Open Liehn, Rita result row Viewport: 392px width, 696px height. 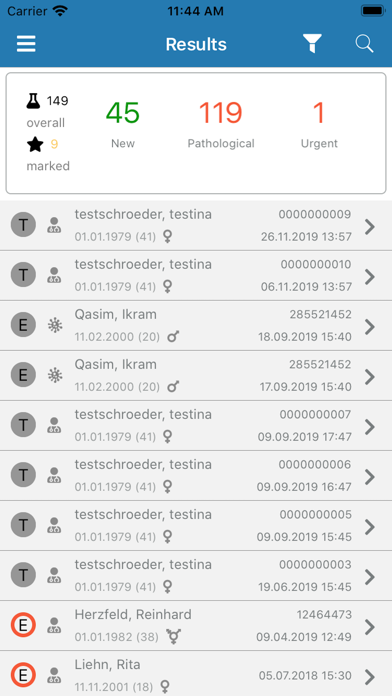(x=196, y=674)
